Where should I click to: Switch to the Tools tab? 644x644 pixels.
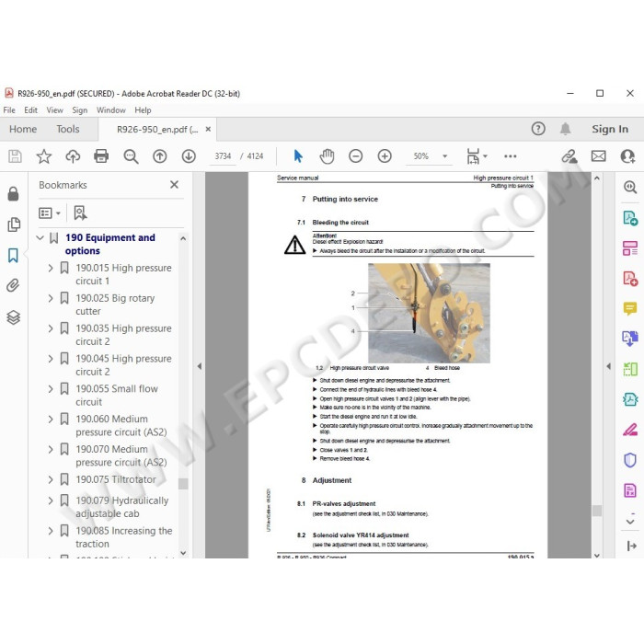click(68, 129)
